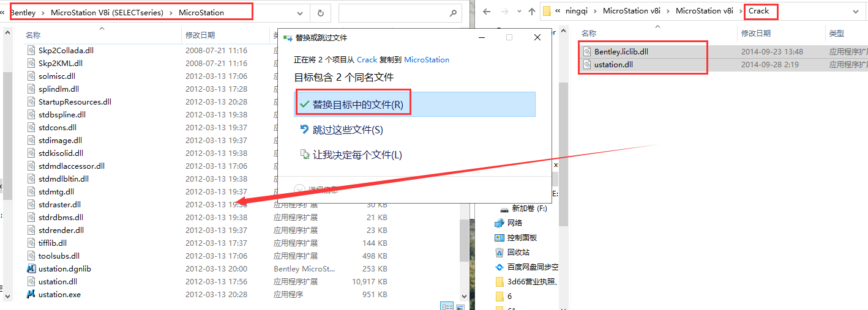Click the ustation.dll file icon in the Crack window
Image resolution: width=868 pixels, height=310 pixels.
(x=587, y=64)
